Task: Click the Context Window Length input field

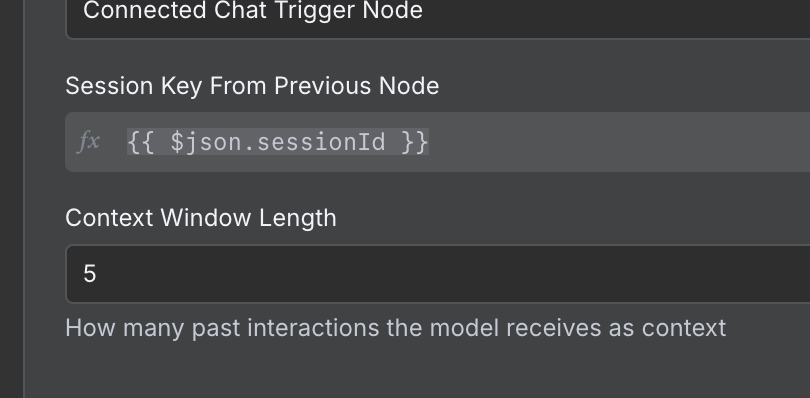Action: (438, 274)
